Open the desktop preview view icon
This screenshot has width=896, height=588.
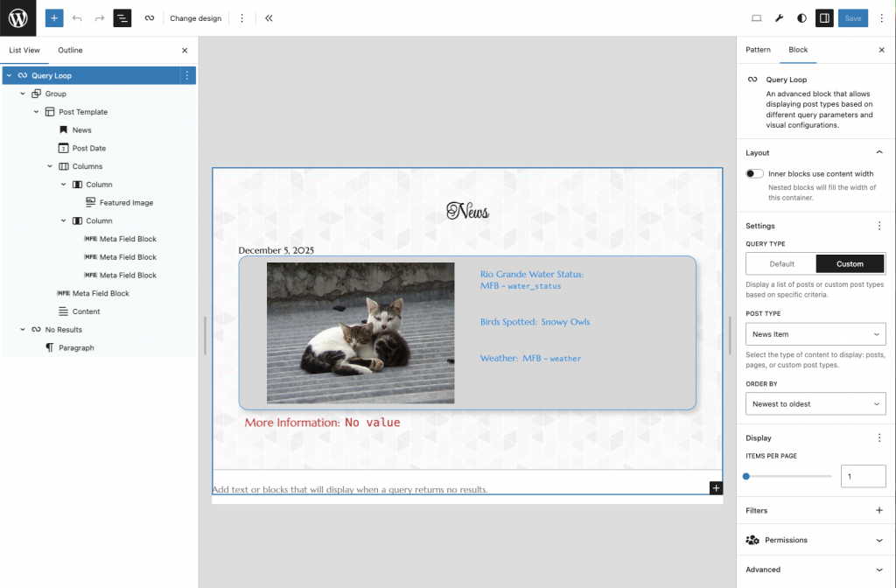pyautogui.click(x=757, y=17)
